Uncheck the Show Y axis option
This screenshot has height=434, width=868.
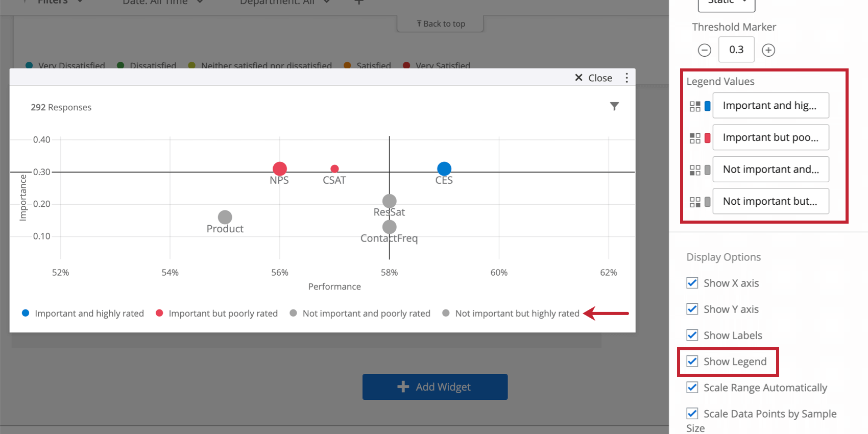point(692,309)
